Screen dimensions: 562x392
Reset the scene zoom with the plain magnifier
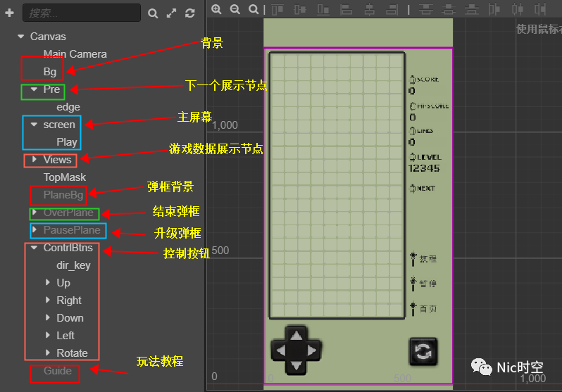tap(254, 9)
